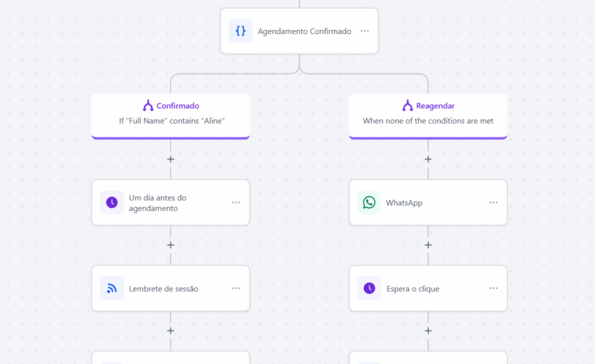
Task: Click the clock icon on Um dia antes
Action: click(112, 203)
